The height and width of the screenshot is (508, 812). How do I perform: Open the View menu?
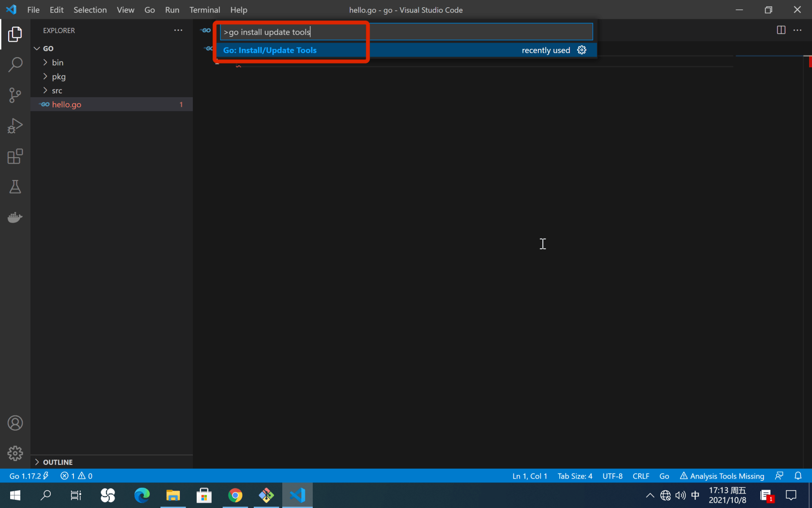125,10
